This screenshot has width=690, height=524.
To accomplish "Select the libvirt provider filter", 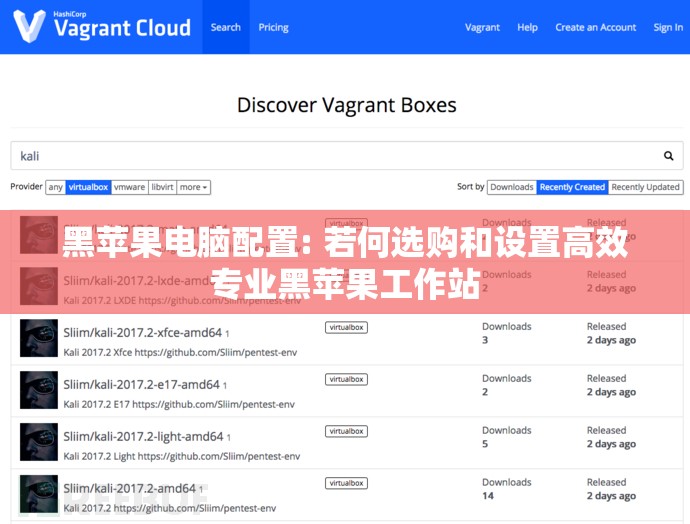I will [x=162, y=187].
